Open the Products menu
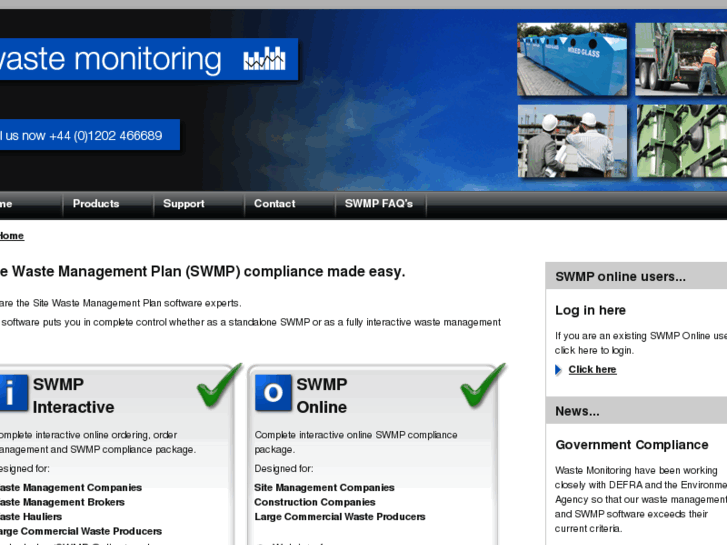 tap(96, 204)
